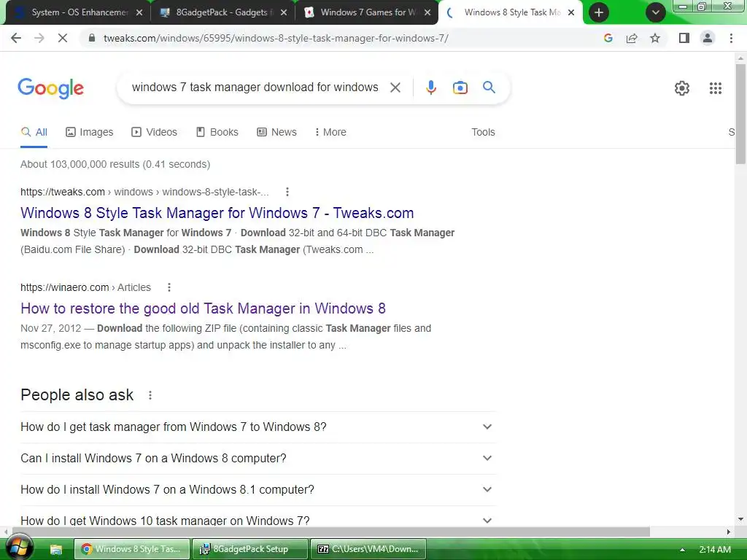This screenshot has height=560, width=747.
Task: Open the Google apps grid
Action: [x=715, y=88]
